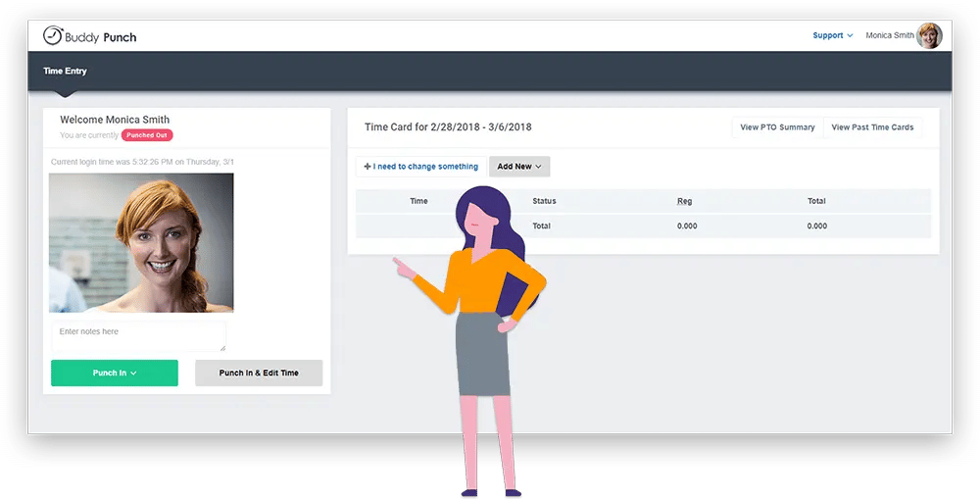Click the green Punch In button
Image resolution: width=980 pixels, height=500 pixels.
[x=115, y=374]
